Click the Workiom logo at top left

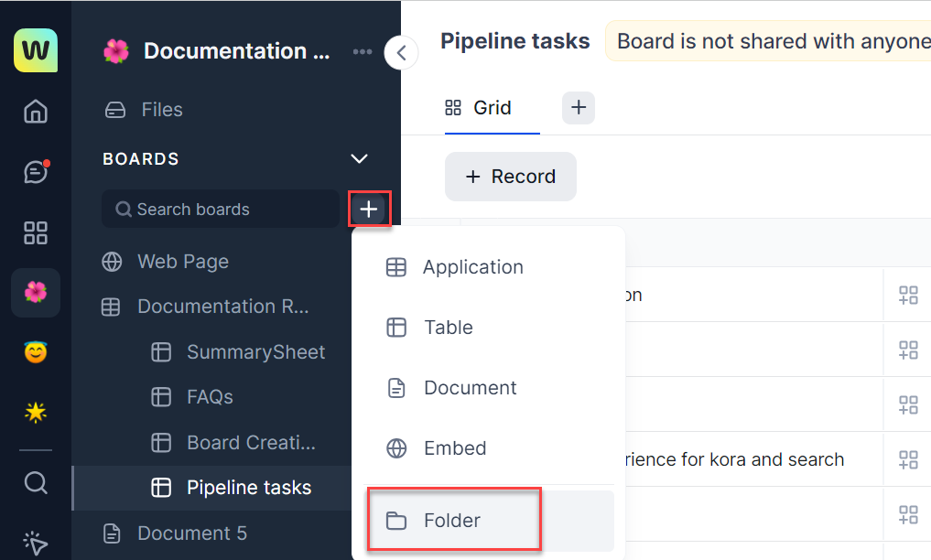pos(36,50)
